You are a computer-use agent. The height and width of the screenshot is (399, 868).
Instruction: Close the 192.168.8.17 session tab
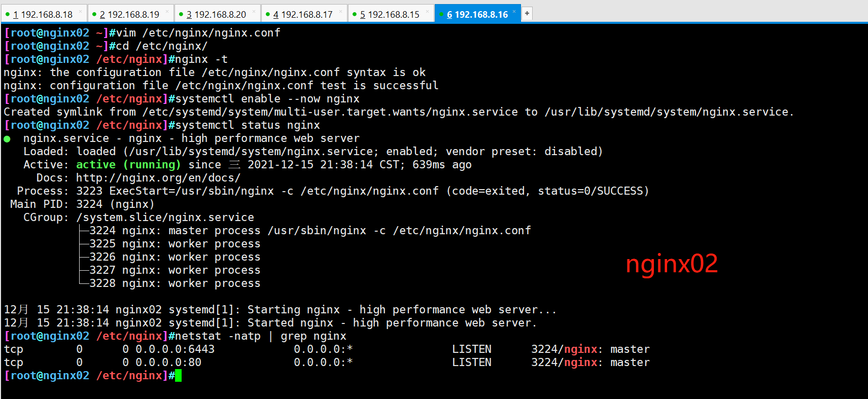[340, 11]
